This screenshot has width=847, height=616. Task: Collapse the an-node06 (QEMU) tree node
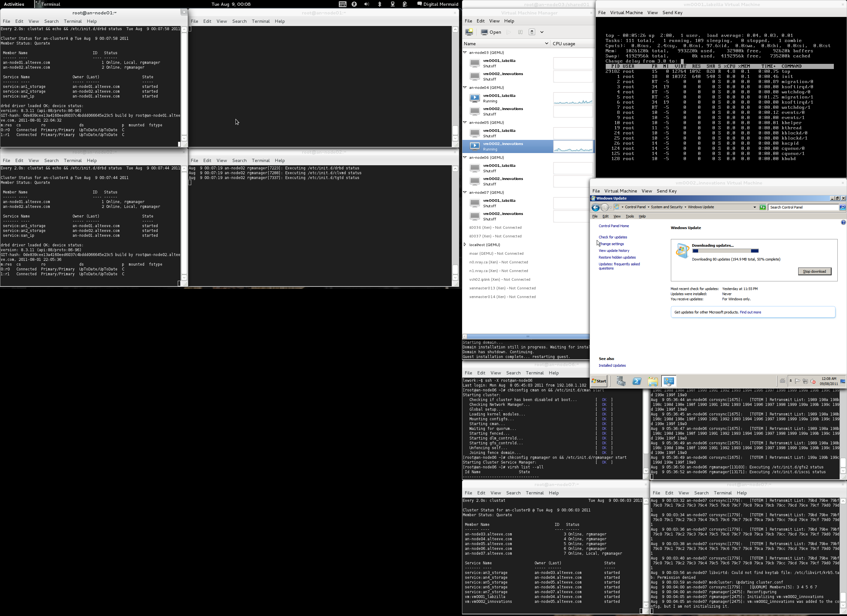(465, 157)
